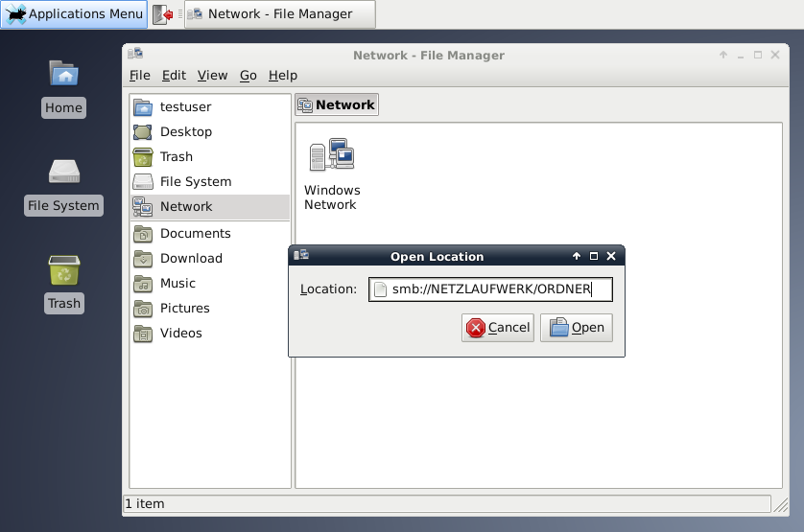Cancel the Open Location dialog
The width and height of the screenshot is (804, 532).
498,328
